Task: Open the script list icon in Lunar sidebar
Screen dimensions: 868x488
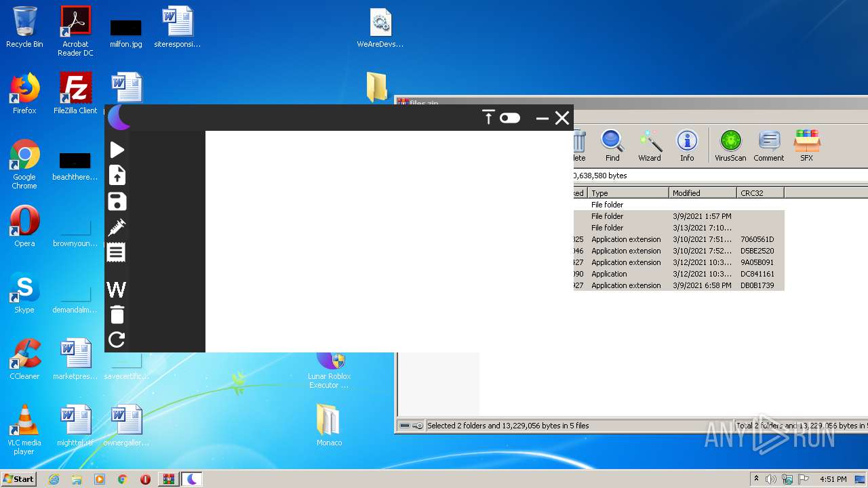Action: (x=116, y=252)
